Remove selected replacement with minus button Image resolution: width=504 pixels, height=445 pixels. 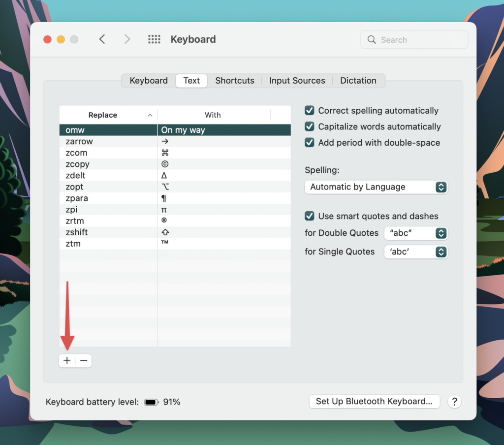pos(83,360)
